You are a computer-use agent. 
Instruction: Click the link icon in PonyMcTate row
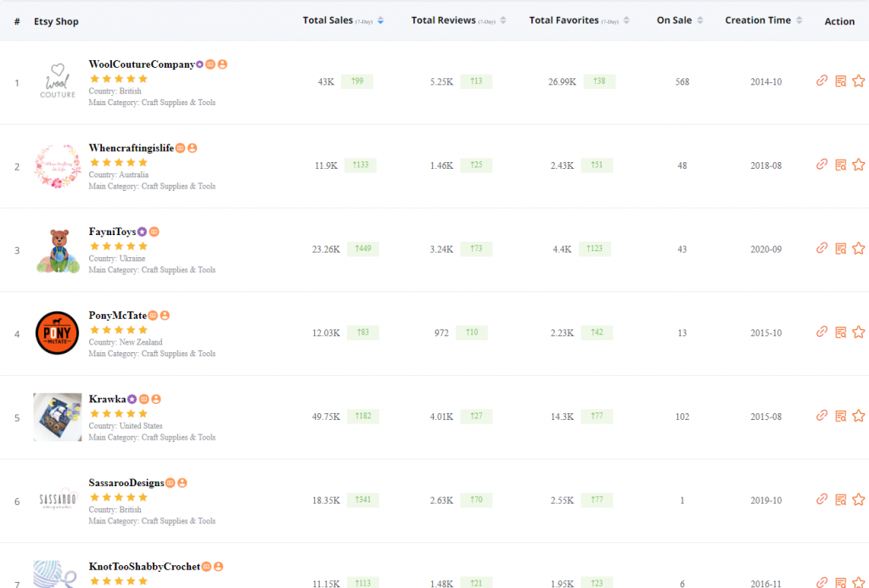[821, 332]
